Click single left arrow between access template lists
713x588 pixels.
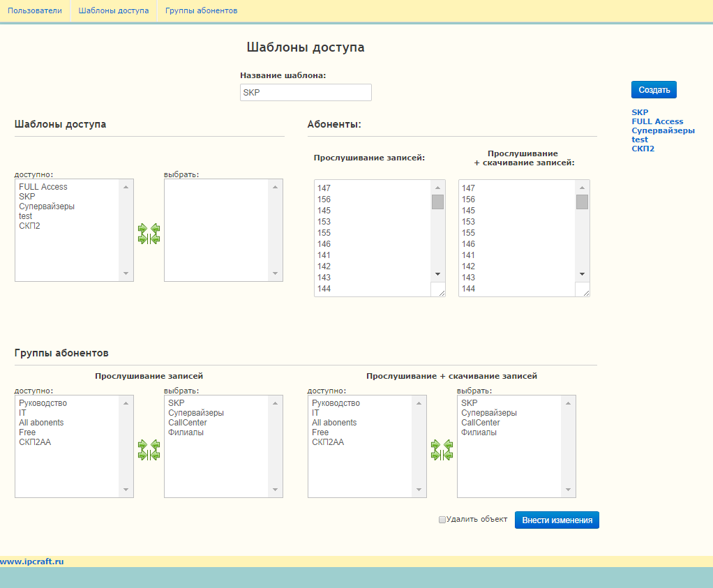pyautogui.click(x=155, y=228)
